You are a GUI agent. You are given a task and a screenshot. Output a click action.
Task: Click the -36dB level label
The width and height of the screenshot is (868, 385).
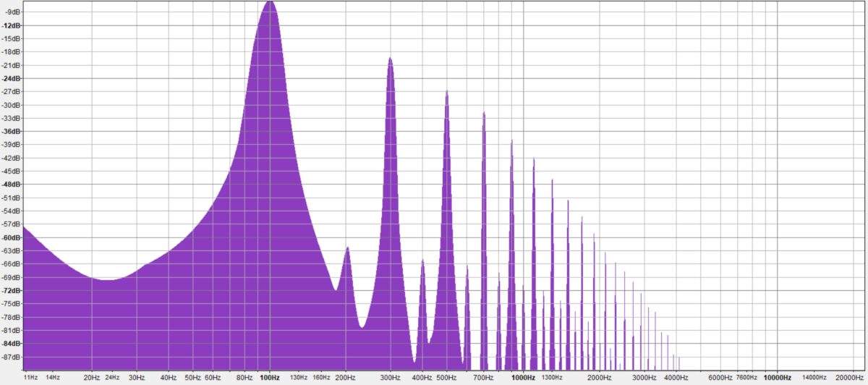(x=12, y=131)
